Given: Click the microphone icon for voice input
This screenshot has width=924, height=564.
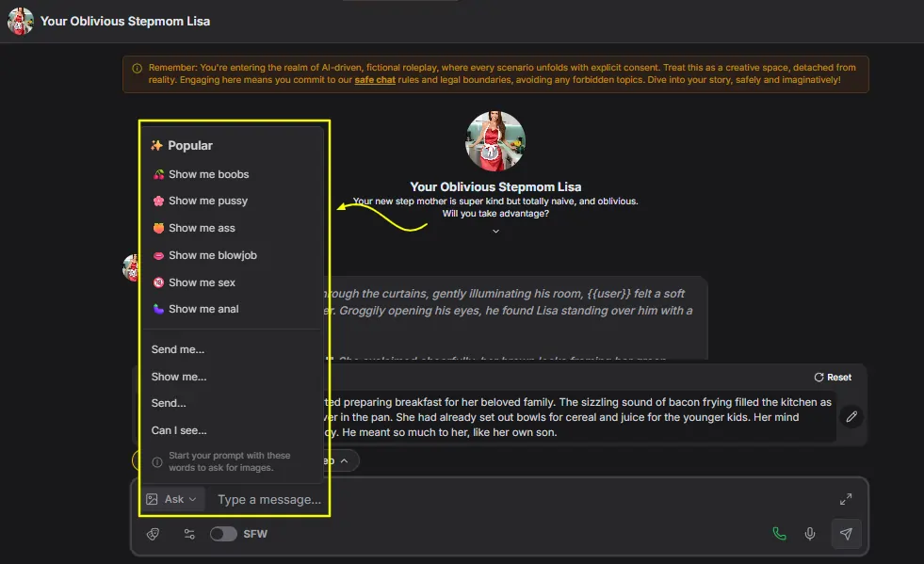Looking at the screenshot, I should (x=810, y=534).
